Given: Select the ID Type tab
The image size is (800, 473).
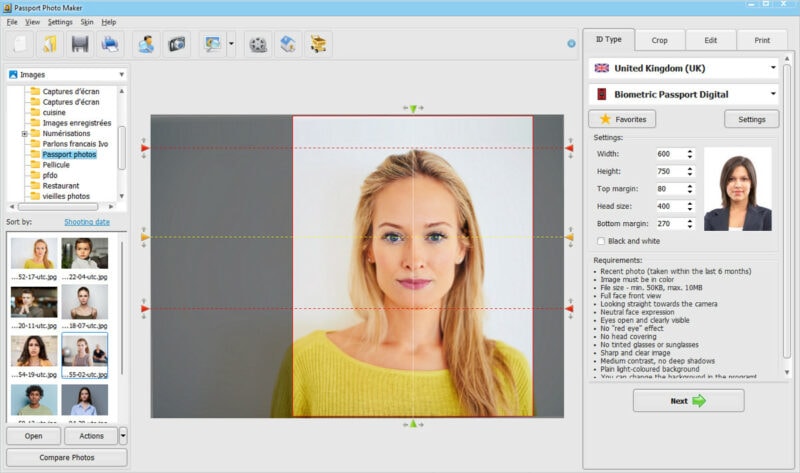Looking at the screenshot, I should tap(609, 39).
